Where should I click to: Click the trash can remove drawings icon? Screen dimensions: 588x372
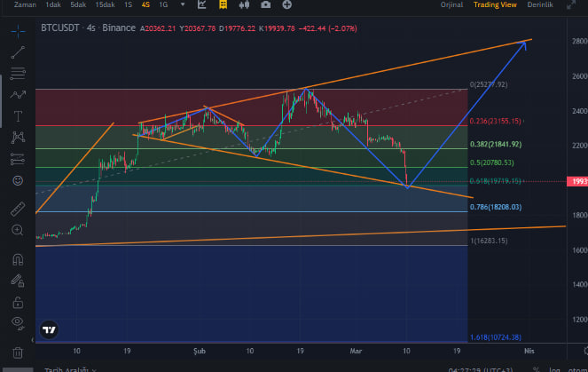pyautogui.click(x=18, y=352)
